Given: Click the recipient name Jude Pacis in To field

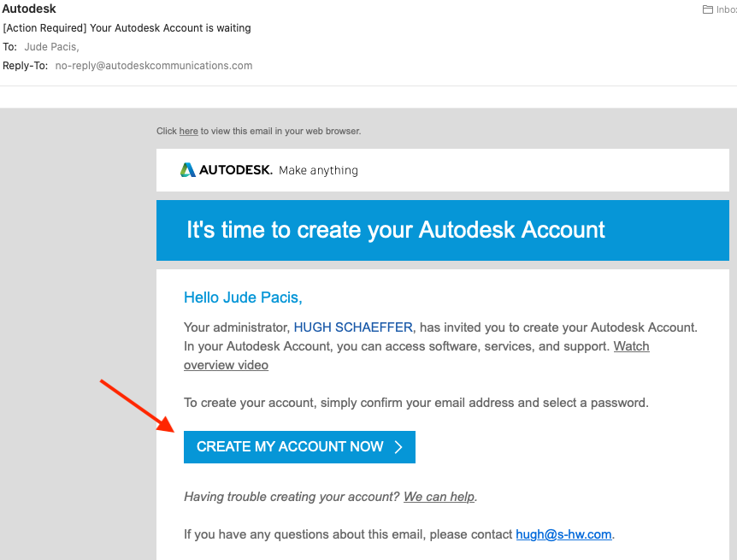Looking at the screenshot, I should coord(51,47).
